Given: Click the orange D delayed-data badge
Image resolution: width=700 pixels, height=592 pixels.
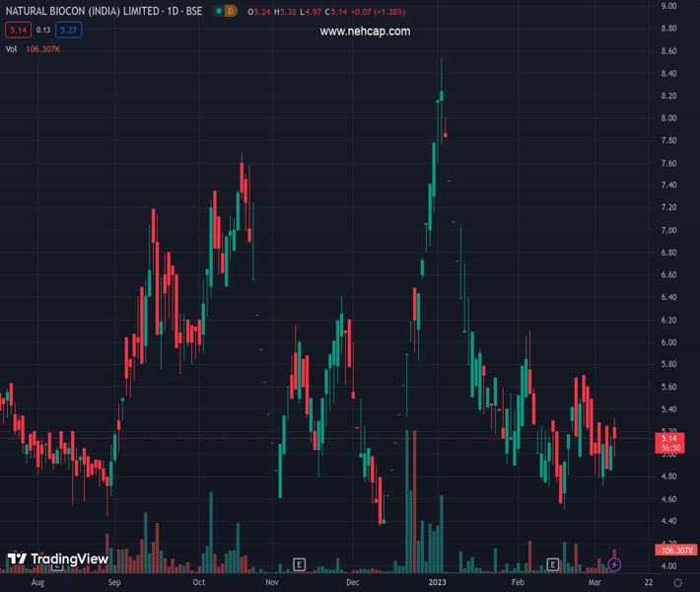Looking at the screenshot, I should coord(231,11).
